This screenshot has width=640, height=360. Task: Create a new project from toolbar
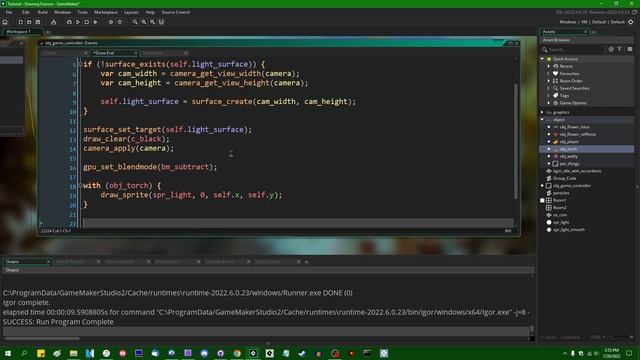click(20, 22)
